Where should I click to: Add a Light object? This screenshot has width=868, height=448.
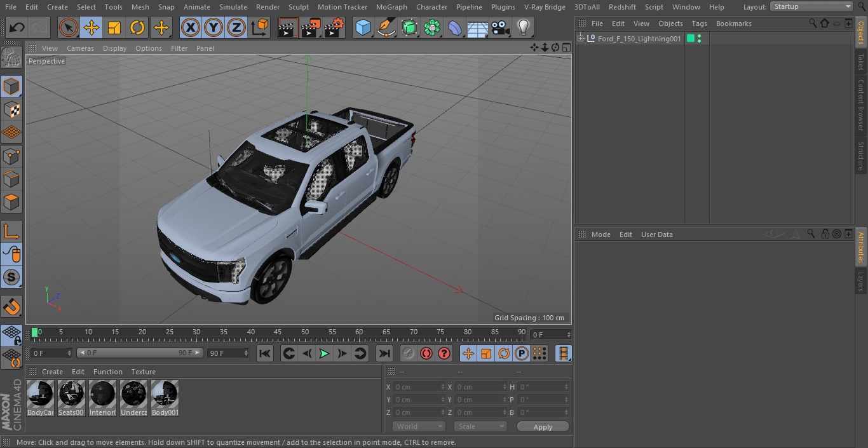coord(524,27)
